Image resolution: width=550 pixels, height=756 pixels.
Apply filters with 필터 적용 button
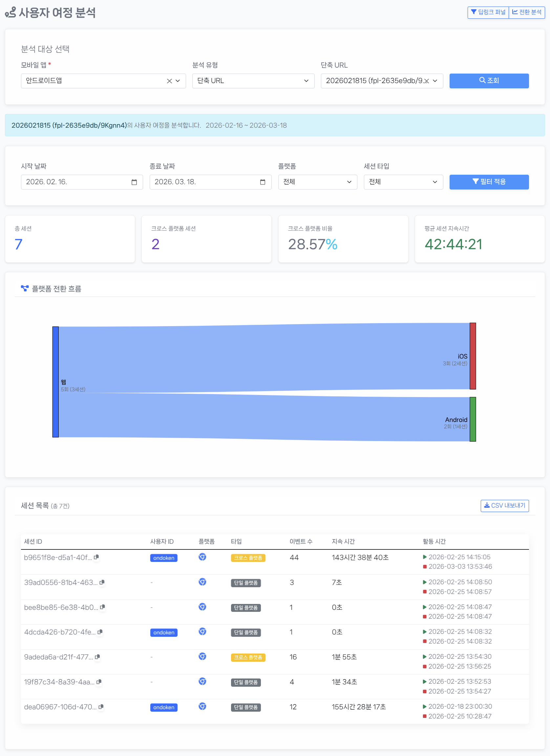489,182
